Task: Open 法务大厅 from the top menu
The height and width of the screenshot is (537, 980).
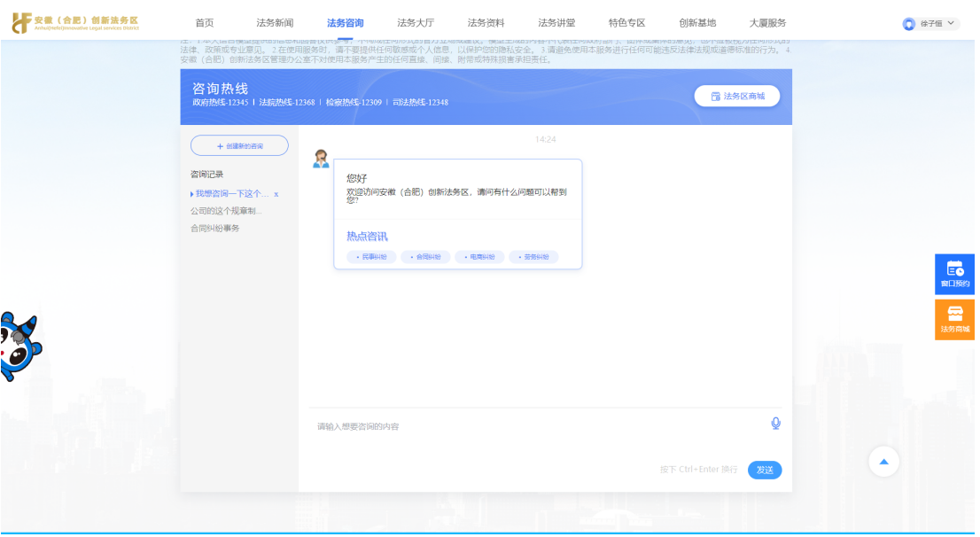Action: [416, 23]
